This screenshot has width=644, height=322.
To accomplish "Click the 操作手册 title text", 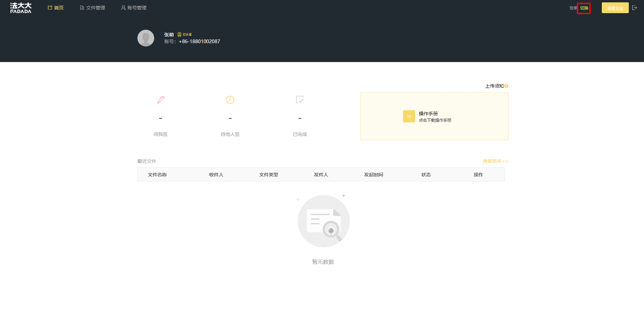I will click(428, 114).
